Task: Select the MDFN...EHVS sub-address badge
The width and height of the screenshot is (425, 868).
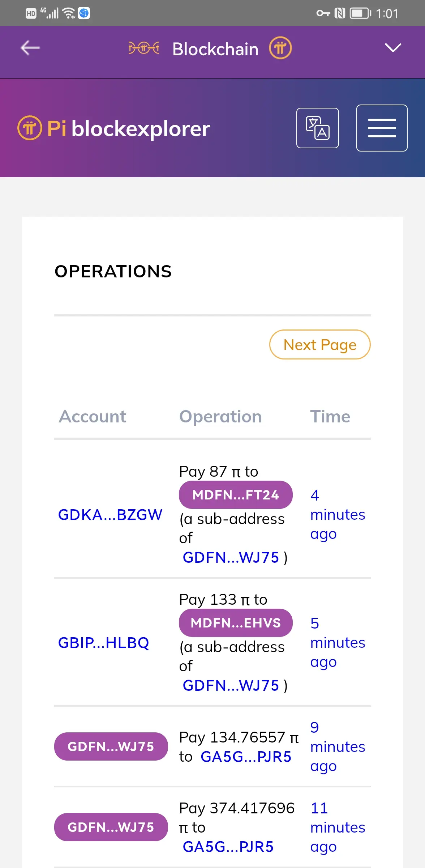Action: (236, 623)
